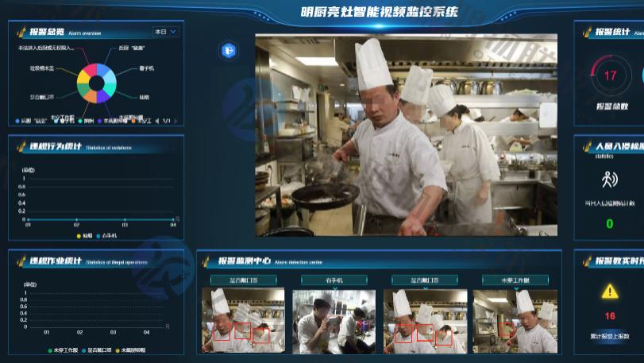Expand the chevron under the 看手机 tag

(x=335, y=288)
